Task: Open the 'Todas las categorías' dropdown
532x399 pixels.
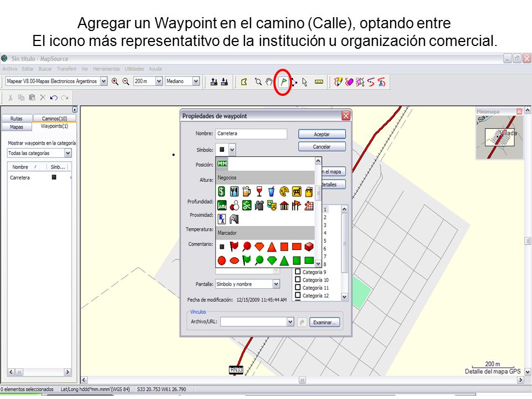Action: coord(68,154)
